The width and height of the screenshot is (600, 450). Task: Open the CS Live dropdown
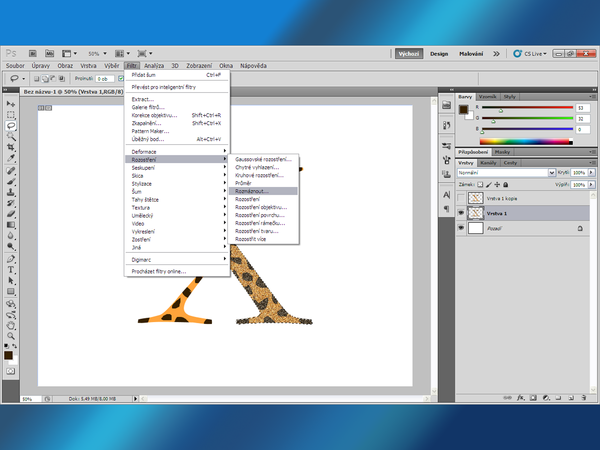click(x=533, y=53)
